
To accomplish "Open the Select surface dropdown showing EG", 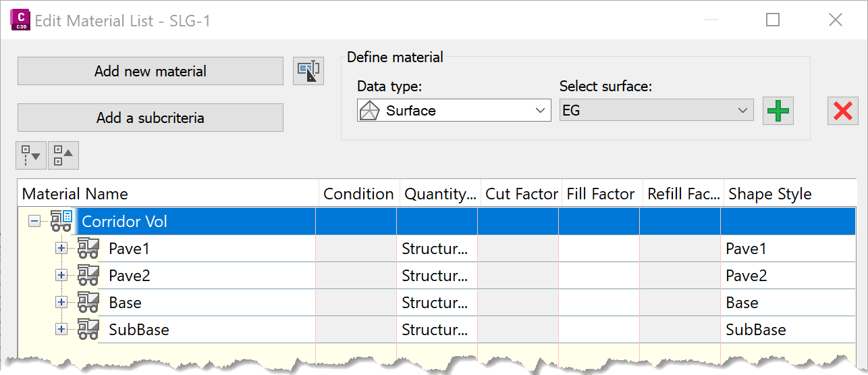I will 657,111.
